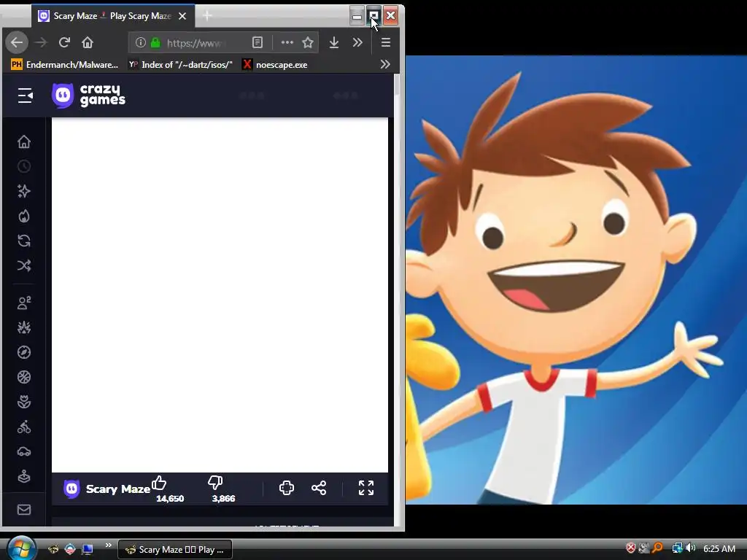The height and width of the screenshot is (560, 747).
Task: Click the puzzle-piece extension icon below game
Action: point(286,488)
